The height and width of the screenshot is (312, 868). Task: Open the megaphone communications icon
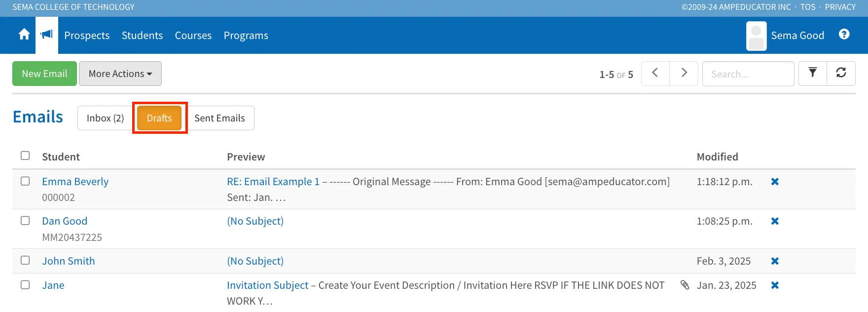coord(47,35)
